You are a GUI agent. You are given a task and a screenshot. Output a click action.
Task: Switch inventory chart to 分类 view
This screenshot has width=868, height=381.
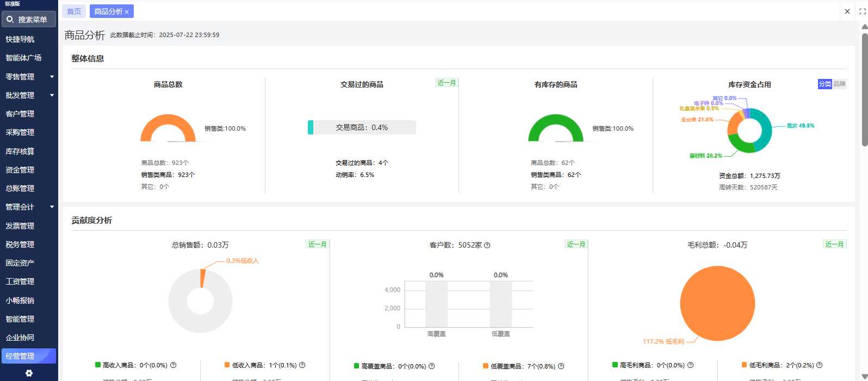coord(825,84)
